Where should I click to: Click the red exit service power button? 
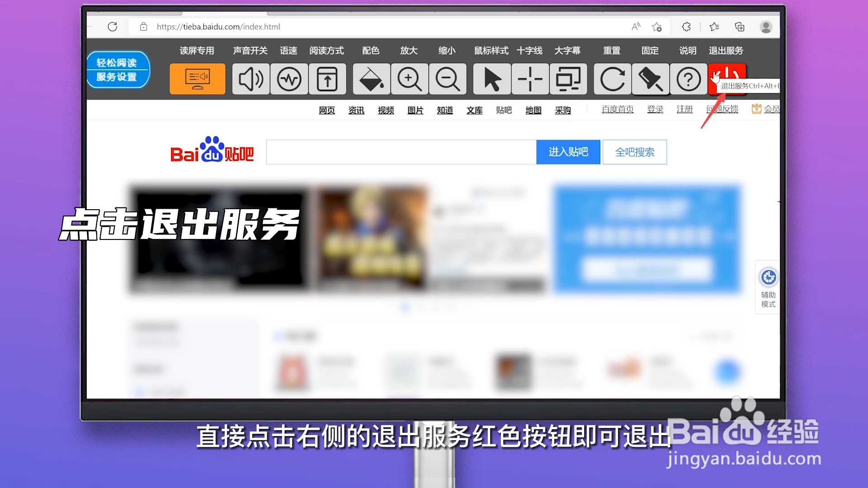coord(727,79)
